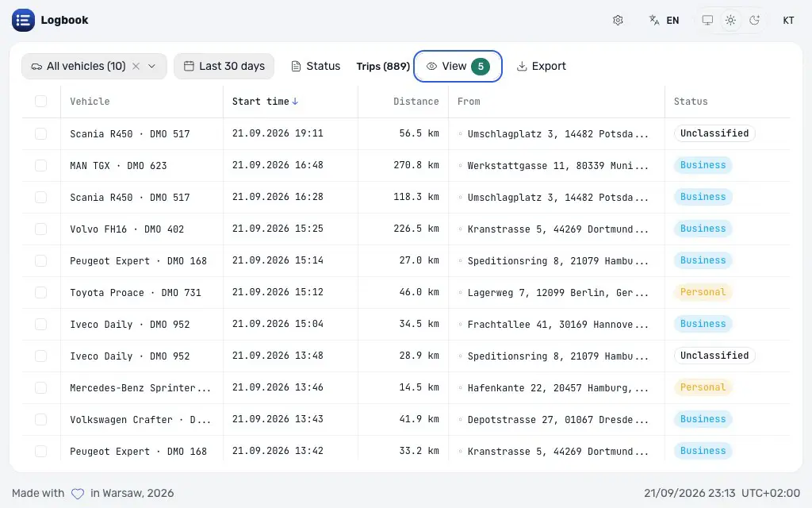
Task: Check the Toyota Proace row checkbox
Action: [41, 292]
